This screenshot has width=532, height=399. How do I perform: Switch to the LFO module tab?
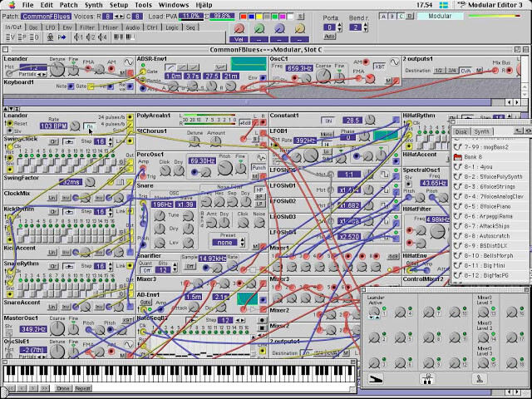coord(50,27)
